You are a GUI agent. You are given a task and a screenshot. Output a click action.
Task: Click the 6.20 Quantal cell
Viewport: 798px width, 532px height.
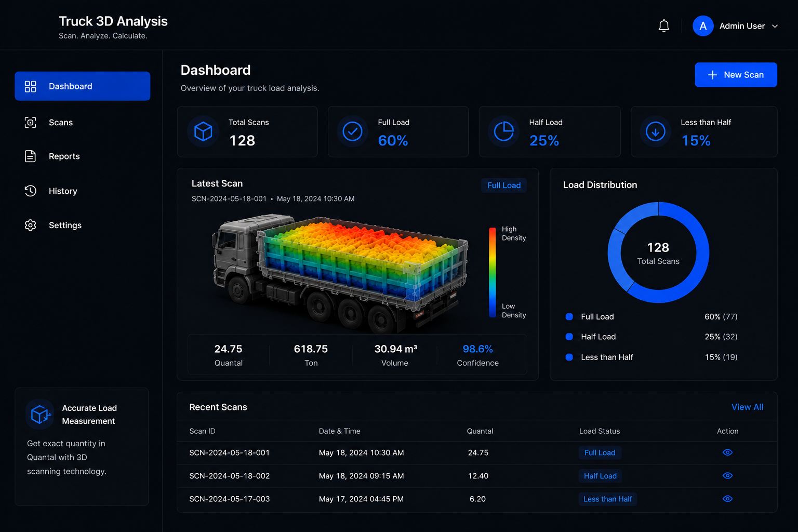[x=477, y=499]
